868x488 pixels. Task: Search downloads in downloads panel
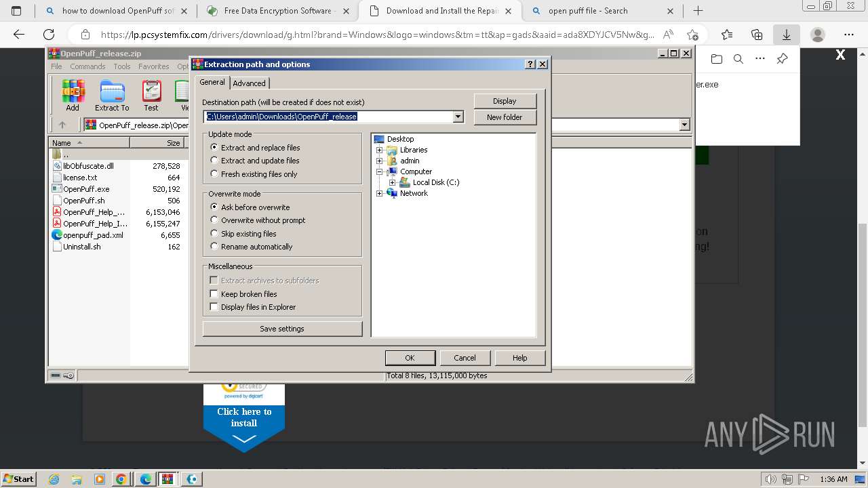click(x=738, y=59)
